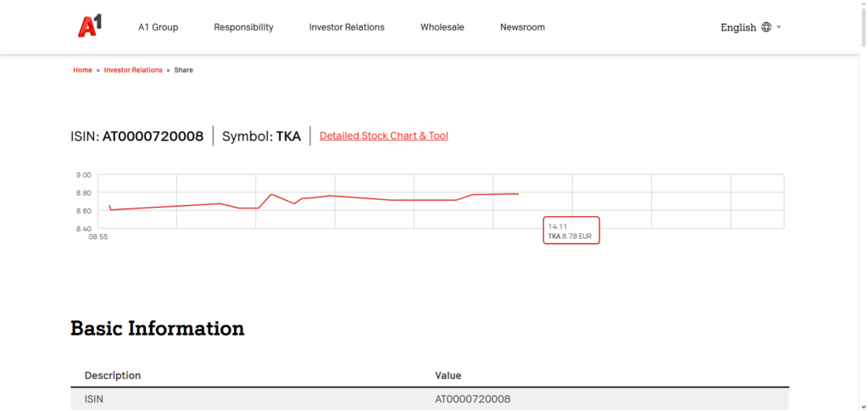Open the Responsibility menu
Screen dimensions: 868x411
243,27
